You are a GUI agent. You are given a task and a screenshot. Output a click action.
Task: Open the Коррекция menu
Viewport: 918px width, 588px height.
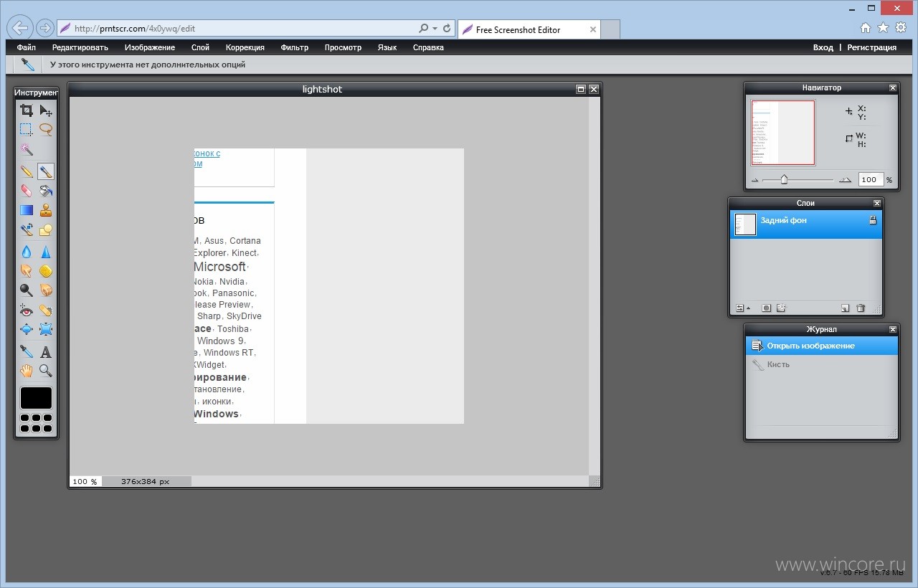pos(245,47)
